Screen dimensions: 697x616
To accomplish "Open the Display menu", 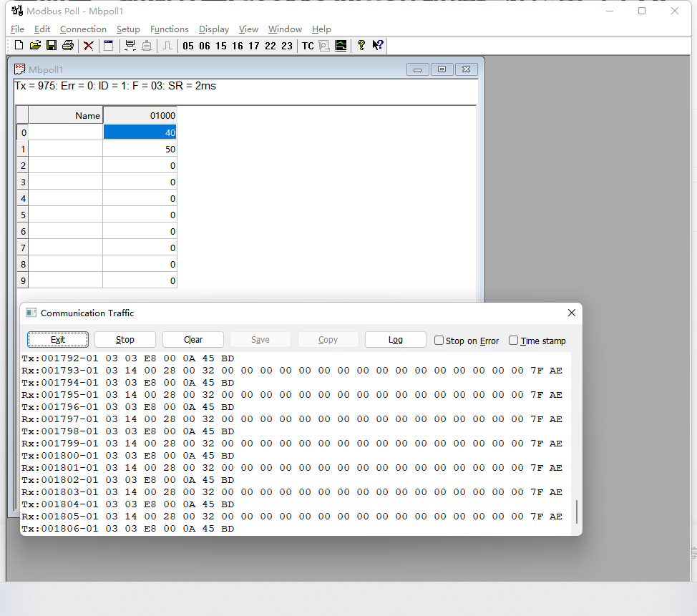I will 214,29.
